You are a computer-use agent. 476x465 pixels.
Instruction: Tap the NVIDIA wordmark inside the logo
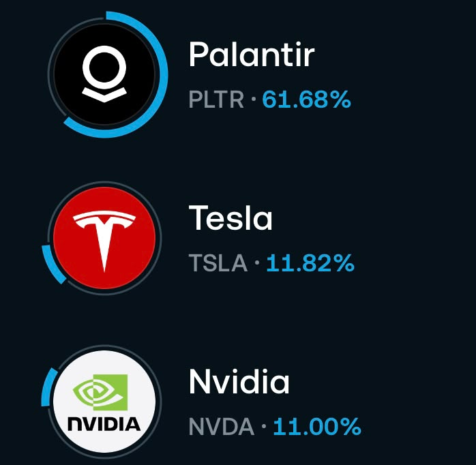click(104, 424)
